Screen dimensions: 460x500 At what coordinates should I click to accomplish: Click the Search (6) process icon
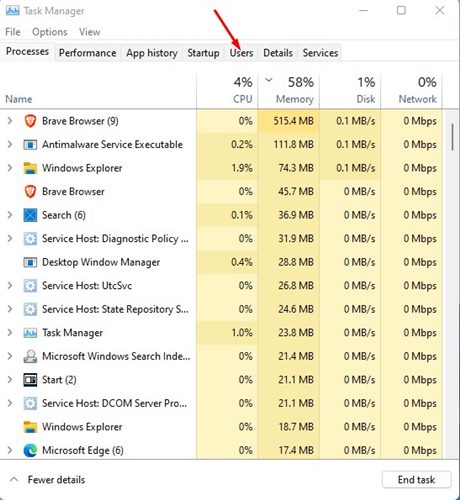tap(30, 215)
